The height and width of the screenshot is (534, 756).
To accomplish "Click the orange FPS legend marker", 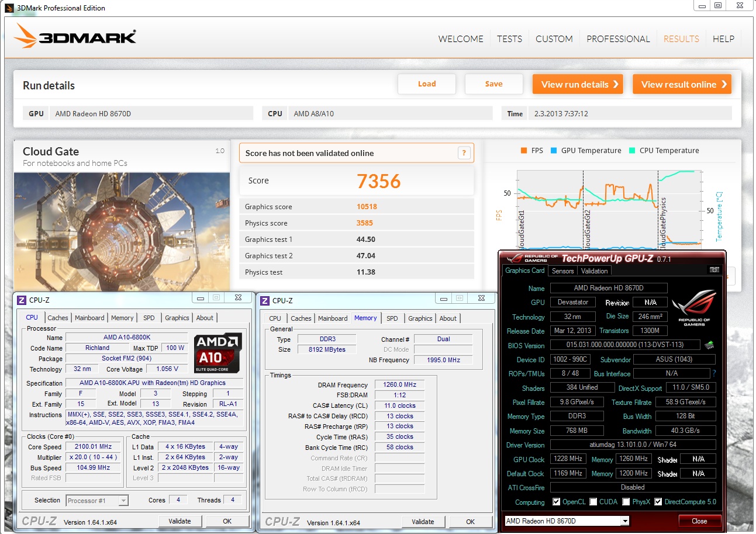I will point(523,151).
